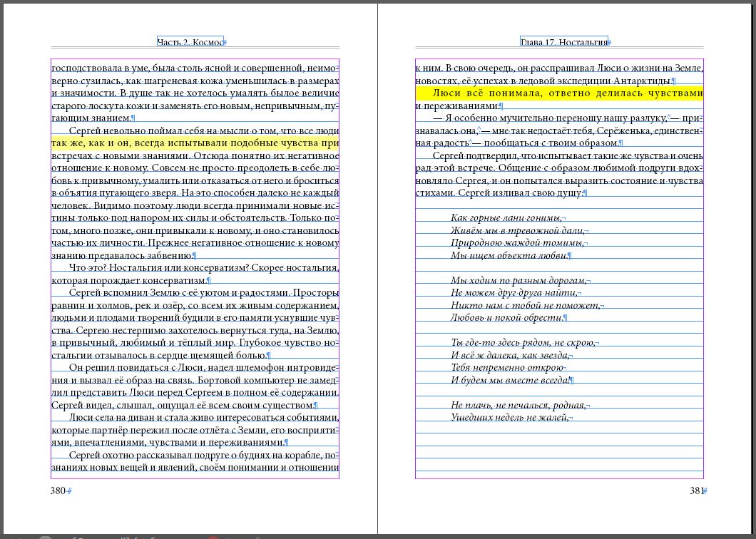The image size is (756, 539).
Task: Click the verse line "Тебя непременно открою"
Action: pyautogui.click(x=508, y=368)
